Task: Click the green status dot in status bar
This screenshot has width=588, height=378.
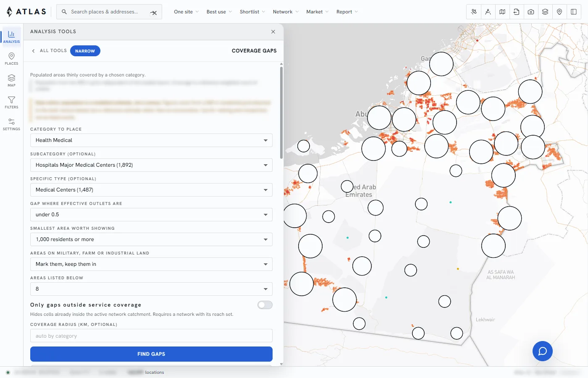Action: pyautogui.click(x=8, y=372)
